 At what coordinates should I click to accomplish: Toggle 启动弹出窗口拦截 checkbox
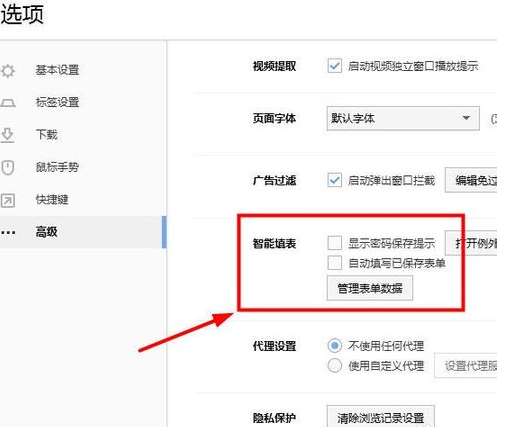coord(334,180)
